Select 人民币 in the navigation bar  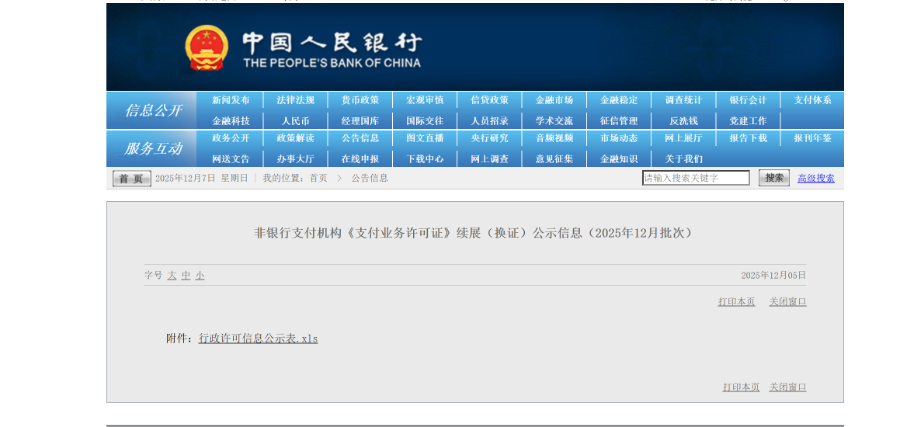[295, 120]
